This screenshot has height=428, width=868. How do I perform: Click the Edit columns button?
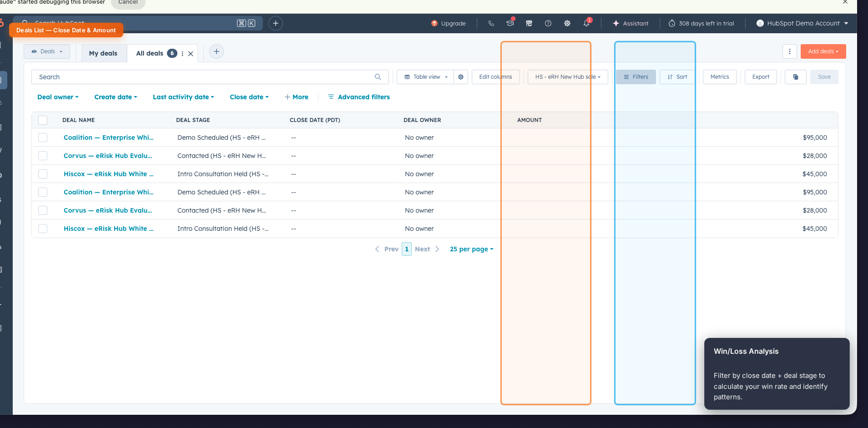coord(496,77)
